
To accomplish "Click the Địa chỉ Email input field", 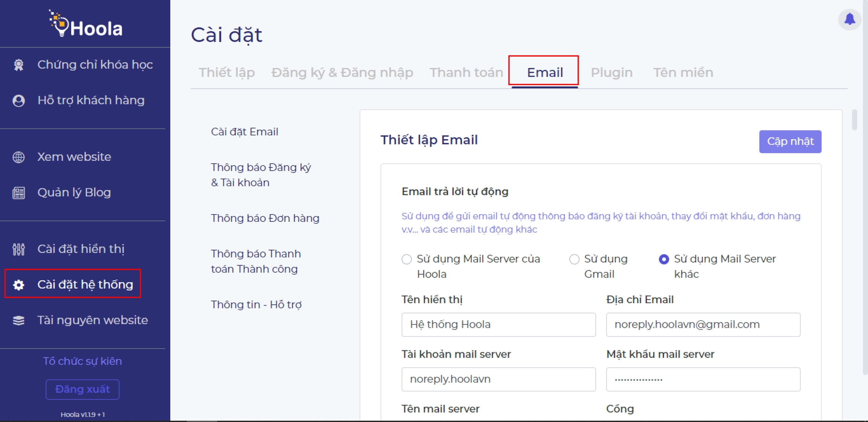I will pos(703,324).
